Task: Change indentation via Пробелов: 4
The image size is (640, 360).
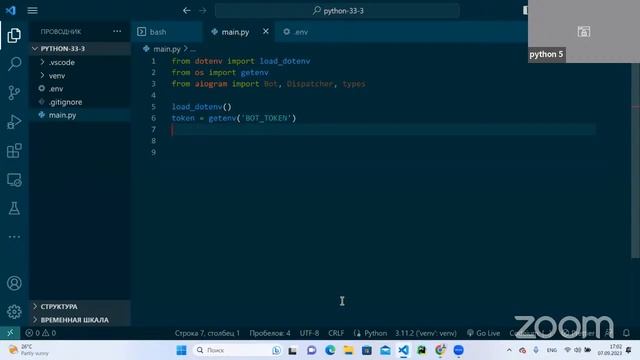Action: point(270,333)
